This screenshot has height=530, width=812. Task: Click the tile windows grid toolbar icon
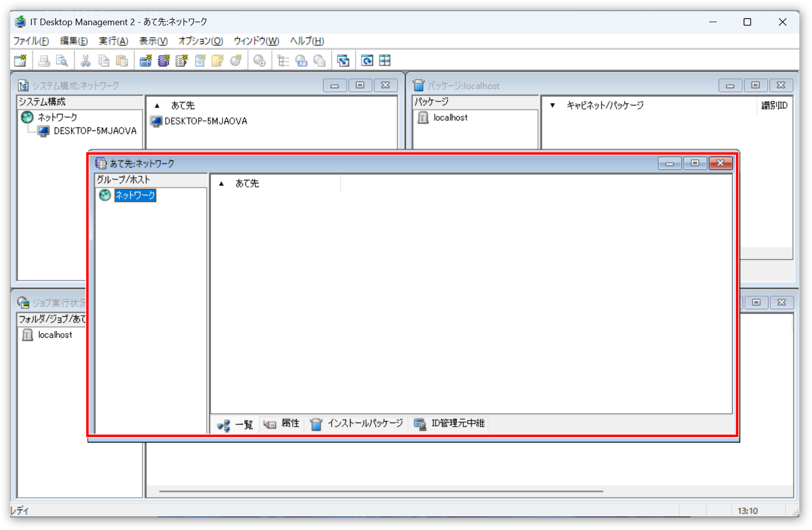pyautogui.click(x=385, y=61)
